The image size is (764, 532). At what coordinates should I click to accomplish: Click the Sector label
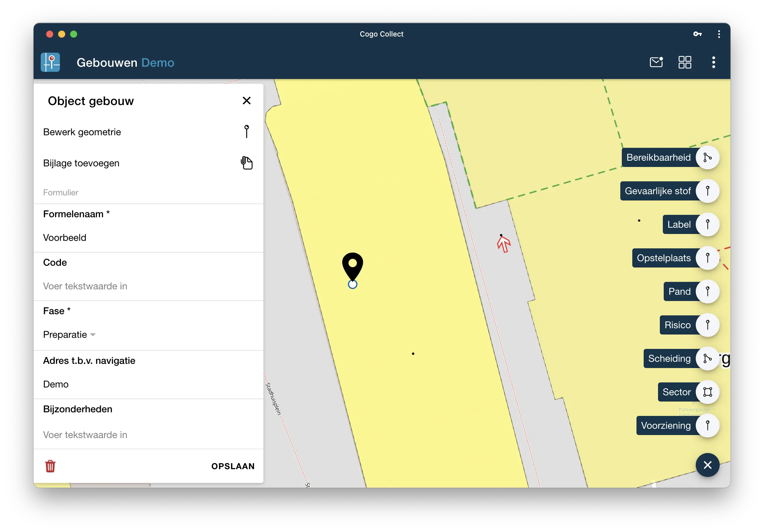[x=677, y=392]
